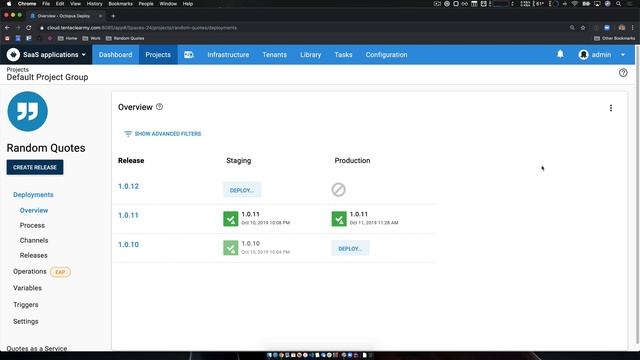Open the Configuration tab

[x=387, y=55]
